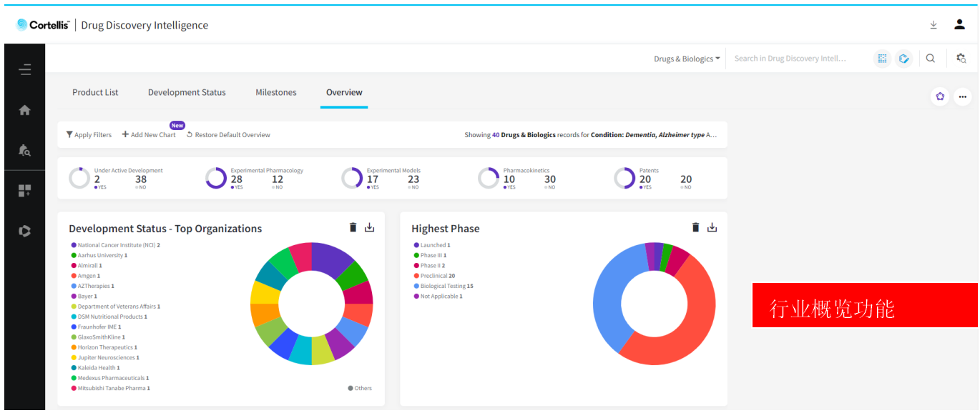Click legend entry "Aarhus University 1"
980x413 pixels.
click(99, 255)
